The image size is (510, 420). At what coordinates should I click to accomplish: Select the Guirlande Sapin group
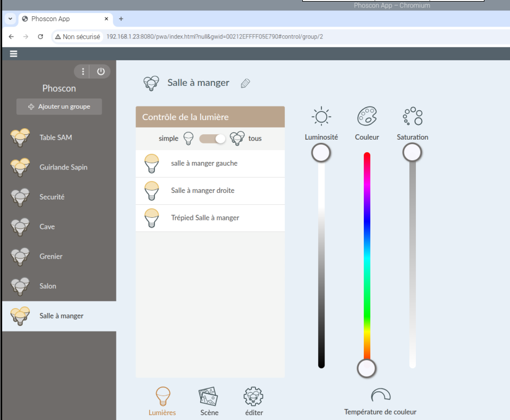59,167
